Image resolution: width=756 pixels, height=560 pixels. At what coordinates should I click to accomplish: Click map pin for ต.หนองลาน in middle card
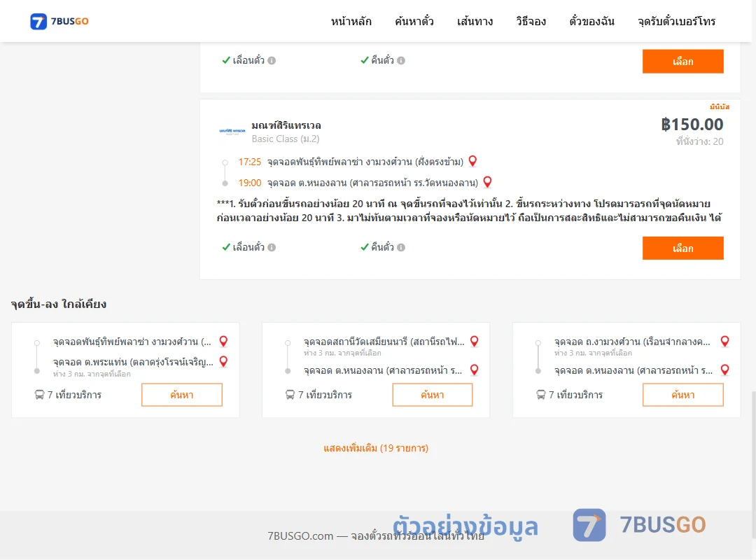tap(474, 370)
